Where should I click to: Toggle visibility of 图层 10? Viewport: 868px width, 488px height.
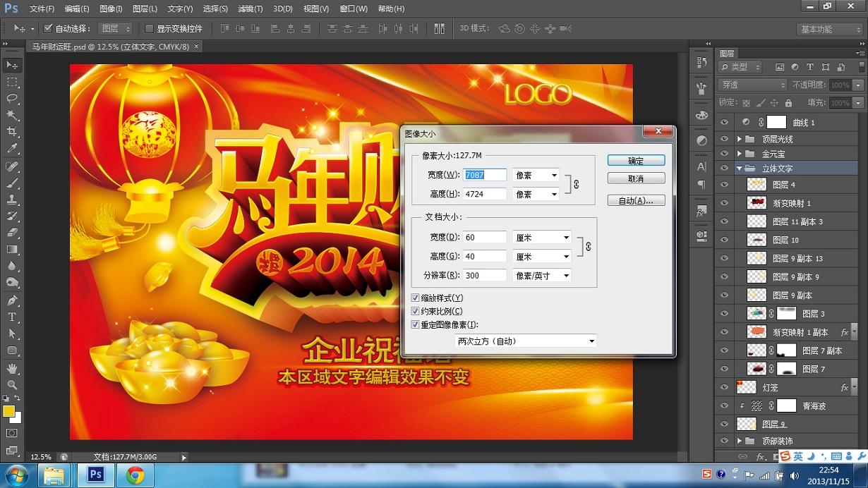tap(724, 240)
